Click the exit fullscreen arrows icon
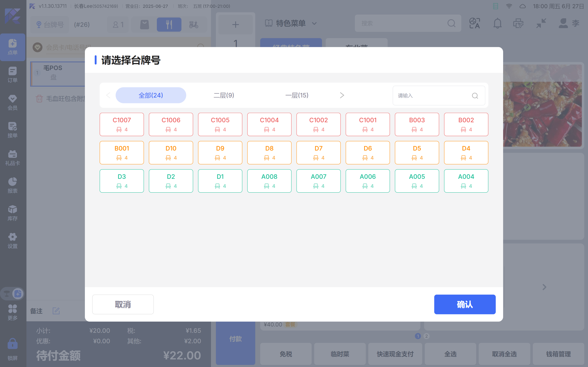Viewport: 588px width, 367px height. pyautogui.click(x=541, y=23)
